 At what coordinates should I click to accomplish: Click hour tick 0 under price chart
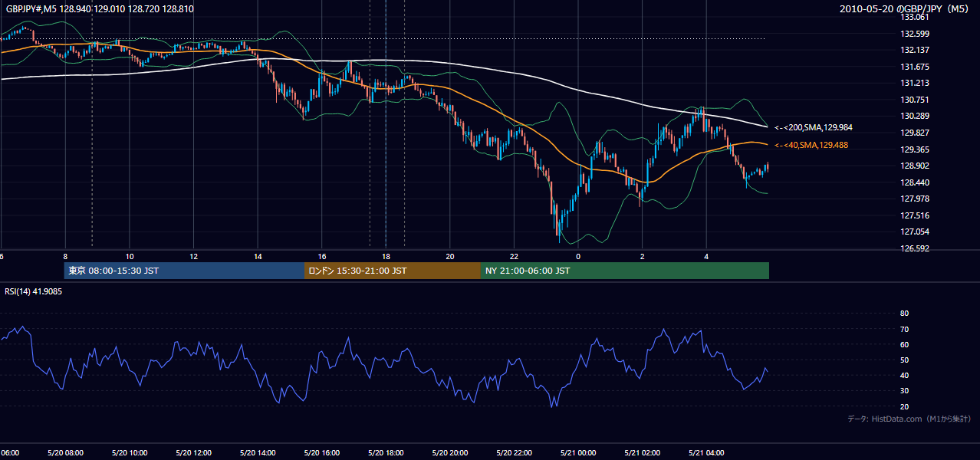point(578,256)
